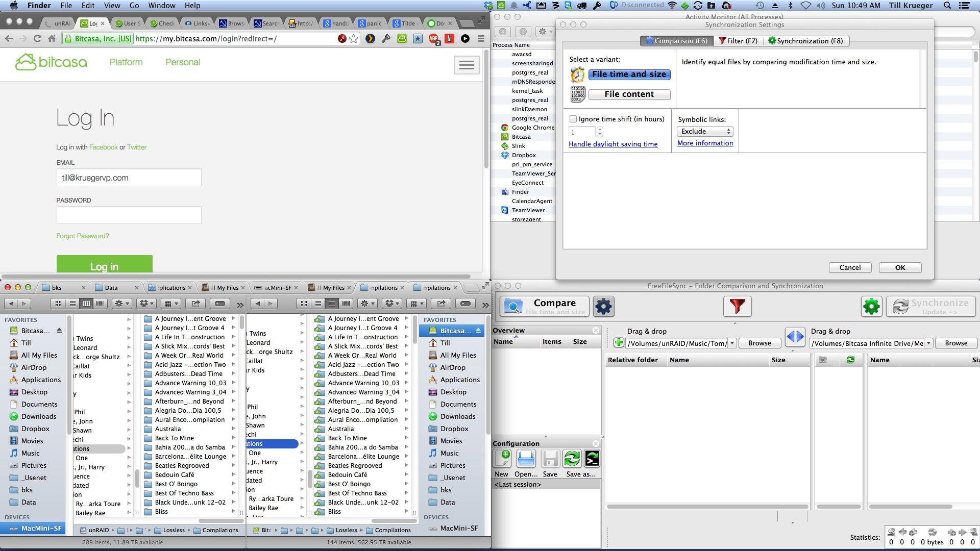Click the green sync action column header
Screen dimensions: 980x551
click(850, 360)
